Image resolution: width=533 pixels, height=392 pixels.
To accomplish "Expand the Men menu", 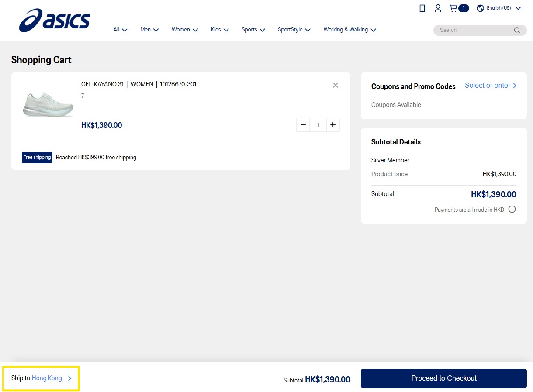I will coord(149,30).
